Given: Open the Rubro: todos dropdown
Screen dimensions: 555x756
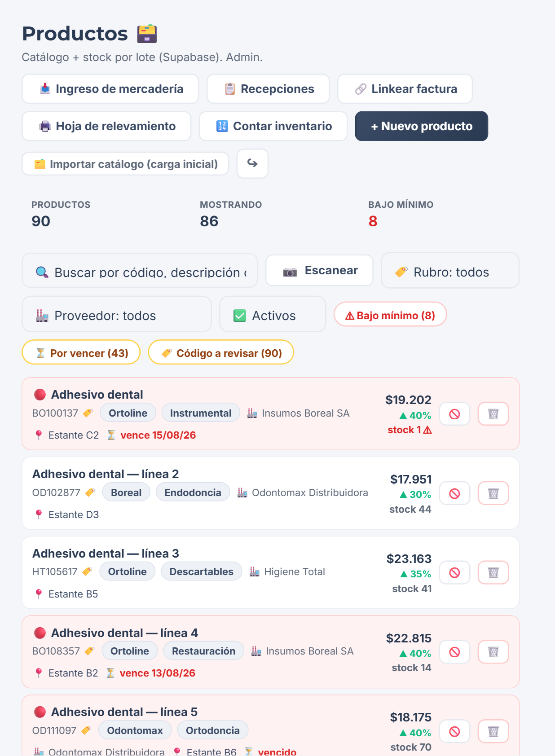Looking at the screenshot, I should 450,271.
